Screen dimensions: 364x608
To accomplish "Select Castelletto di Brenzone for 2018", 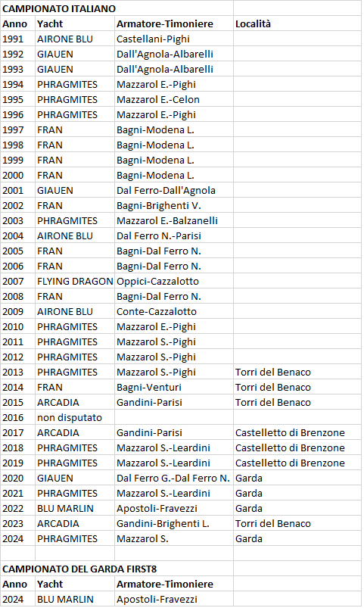I will click(297, 447).
